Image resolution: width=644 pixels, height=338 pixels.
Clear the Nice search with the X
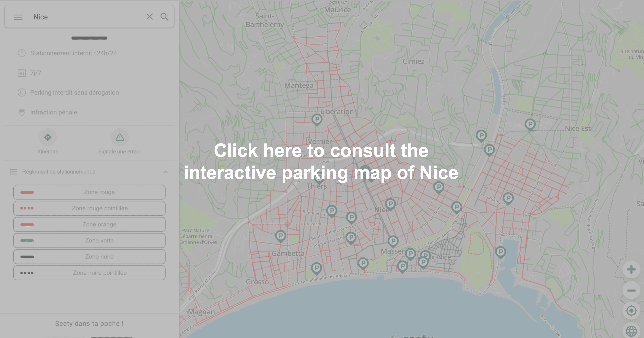[x=150, y=17]
